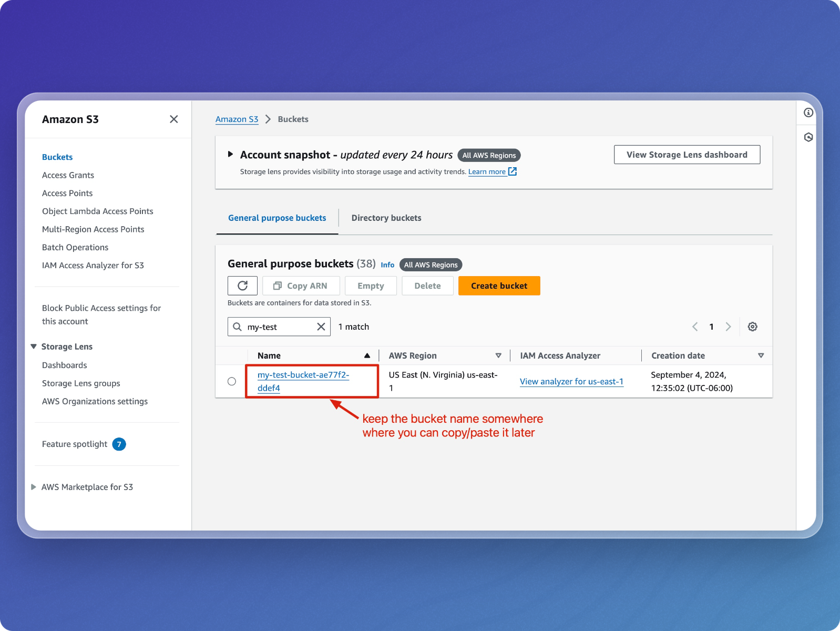Open Block Public Access settings

point(101,314)
